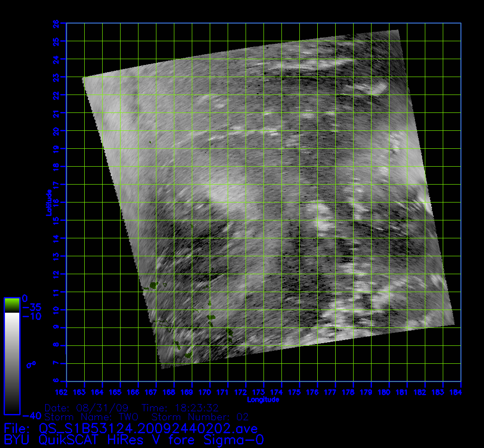Image resolution: width=484 pixels, height=448 pixels.
Task: Click the Longitude axis title
Action: click(x=264, y=400)
